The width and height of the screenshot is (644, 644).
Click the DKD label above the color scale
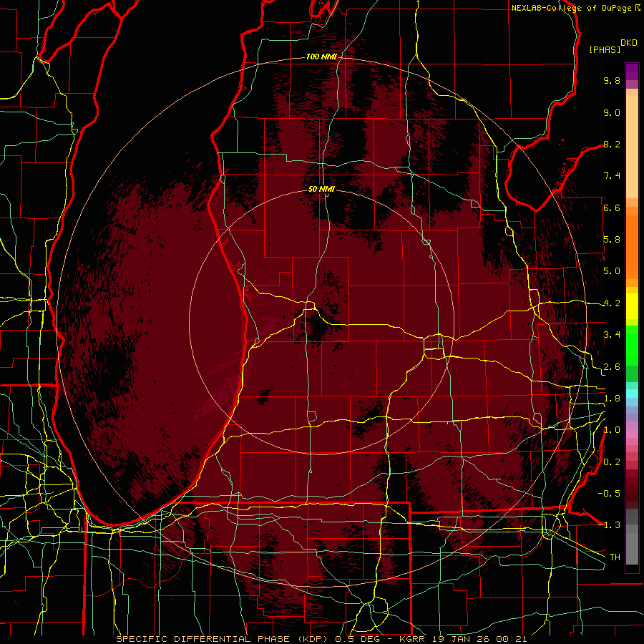tap(629, 43)
